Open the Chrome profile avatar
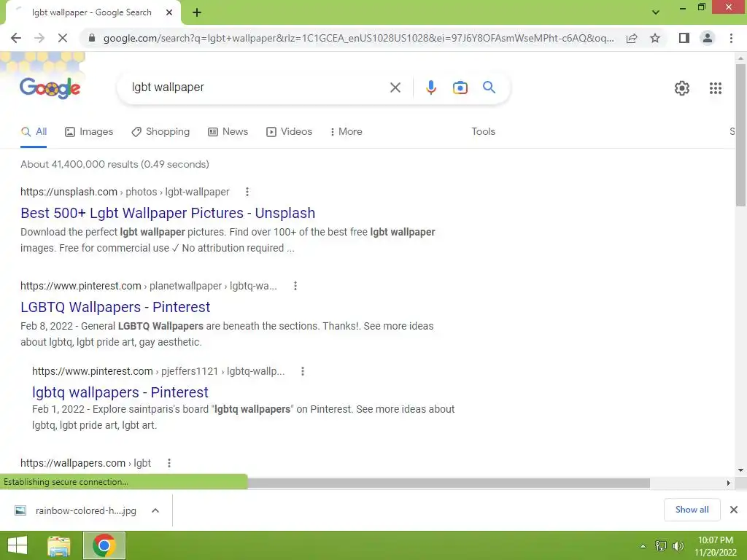Screen dimensions: 747x560 708,38
